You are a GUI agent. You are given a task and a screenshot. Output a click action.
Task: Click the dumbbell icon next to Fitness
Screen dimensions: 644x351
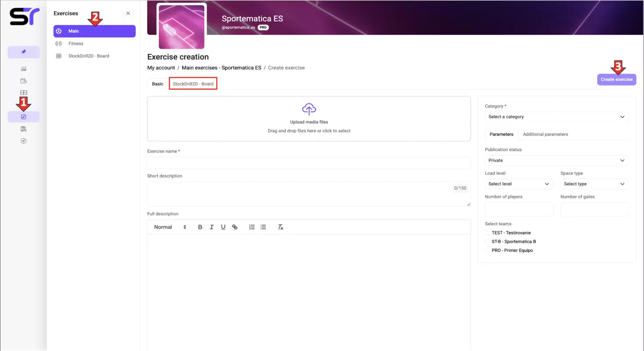(x=59, y=43)
